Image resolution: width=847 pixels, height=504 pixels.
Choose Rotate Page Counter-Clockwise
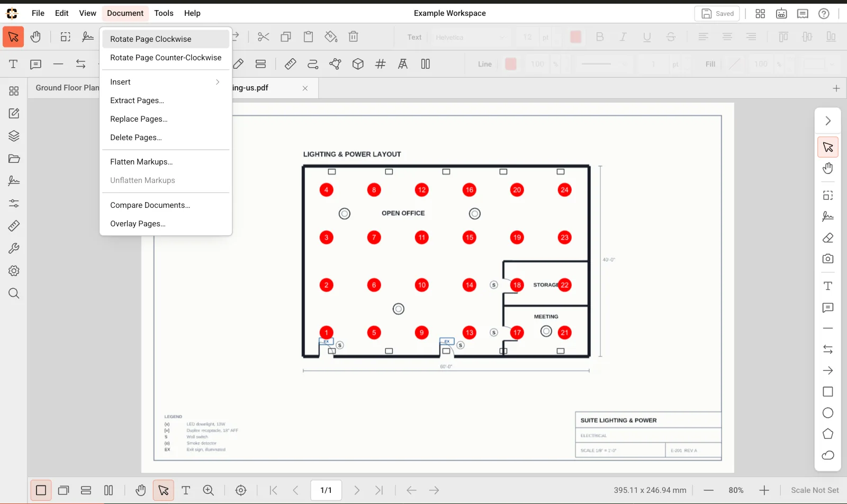[x=166, y=58]
